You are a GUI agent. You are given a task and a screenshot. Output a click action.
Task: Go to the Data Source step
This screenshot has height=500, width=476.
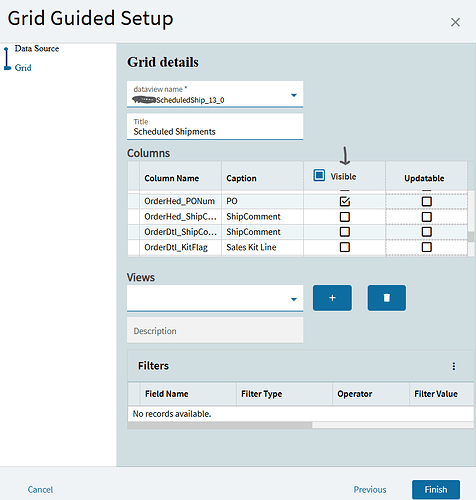pos(37,49)
